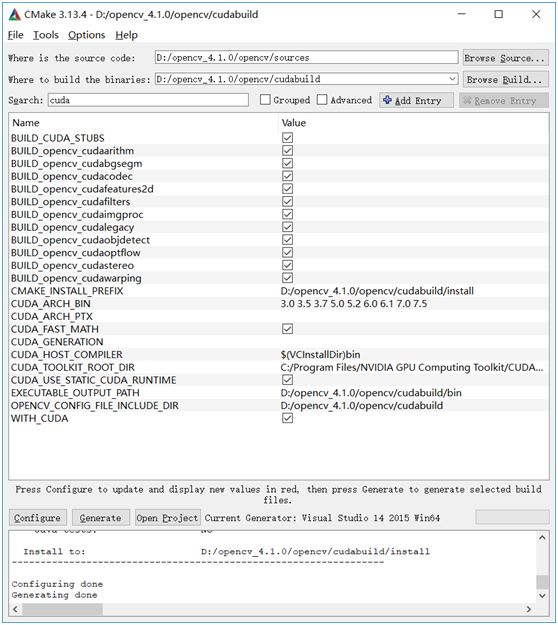
Task: Maximize the CMake window
Action: [499, 14]
